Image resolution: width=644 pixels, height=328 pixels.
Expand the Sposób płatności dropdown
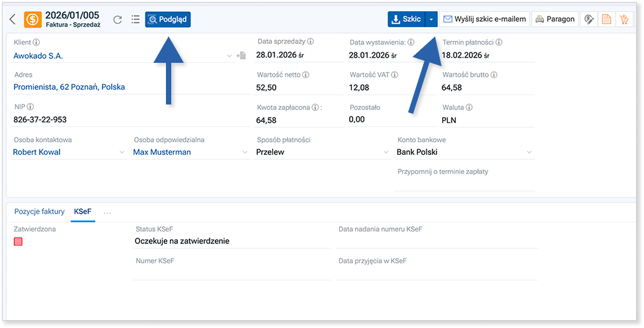(x=386, y=153)
